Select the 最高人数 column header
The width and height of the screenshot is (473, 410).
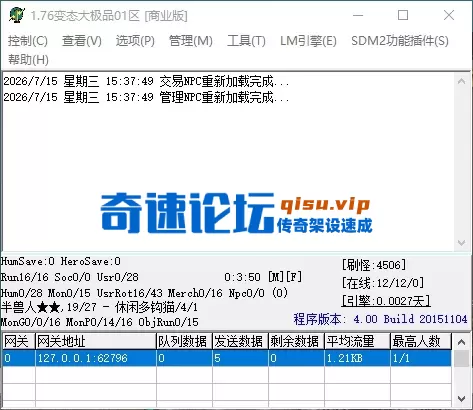421,341
